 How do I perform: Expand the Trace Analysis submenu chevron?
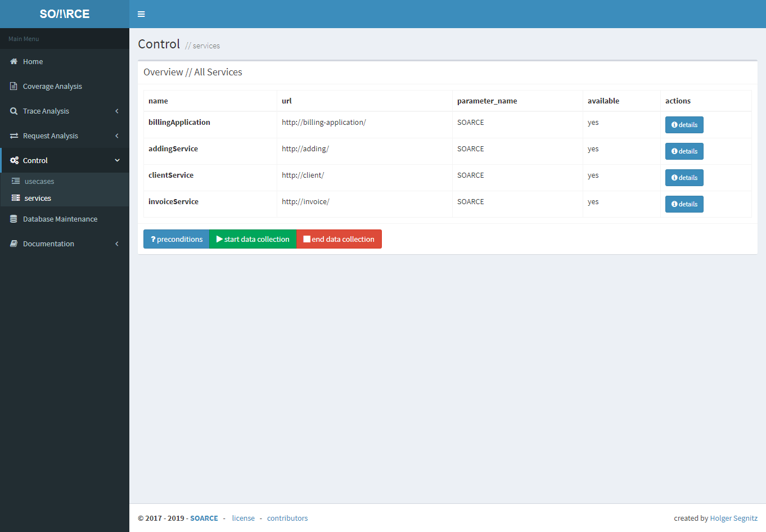click(x=117, y=111)
